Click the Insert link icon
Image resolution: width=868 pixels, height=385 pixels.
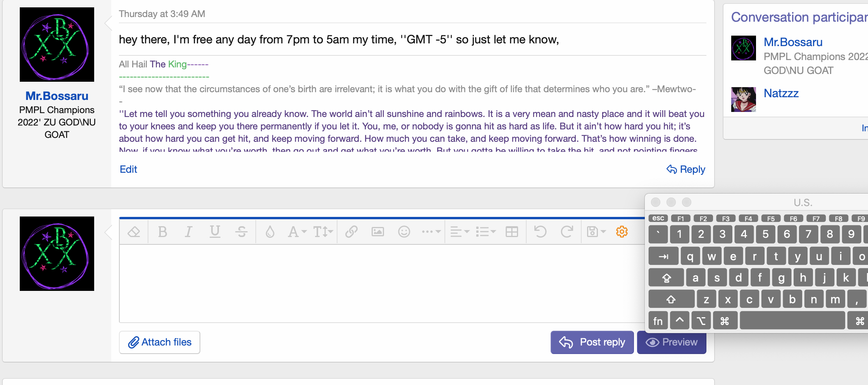tap(351, 232)
